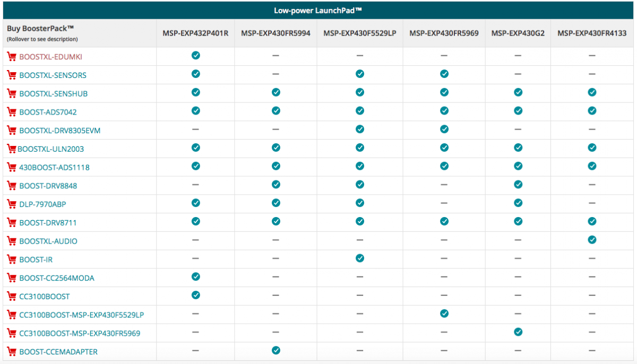Click the cart icon next to DLP-7970ABP
Screen dimensions: 637x364
11,204
